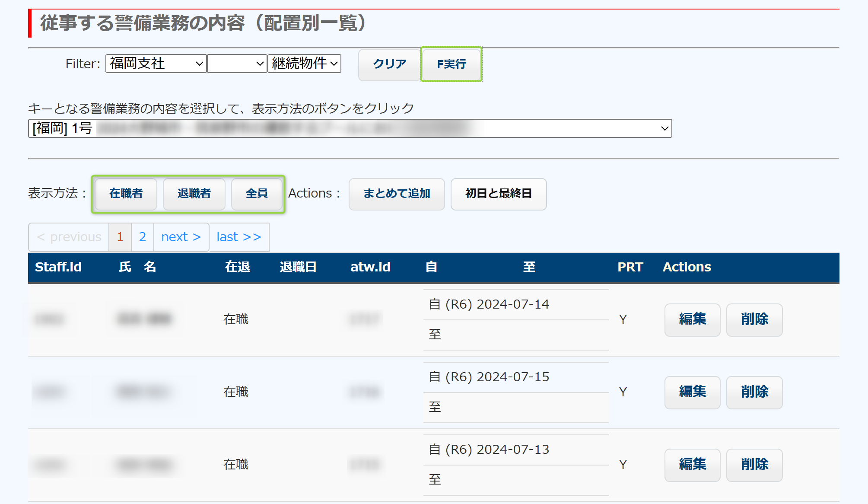This screenshot has height=504, width=868.
Task: Click the Staff.id column header
Action: pyautogui.click(x=58, y=267)
